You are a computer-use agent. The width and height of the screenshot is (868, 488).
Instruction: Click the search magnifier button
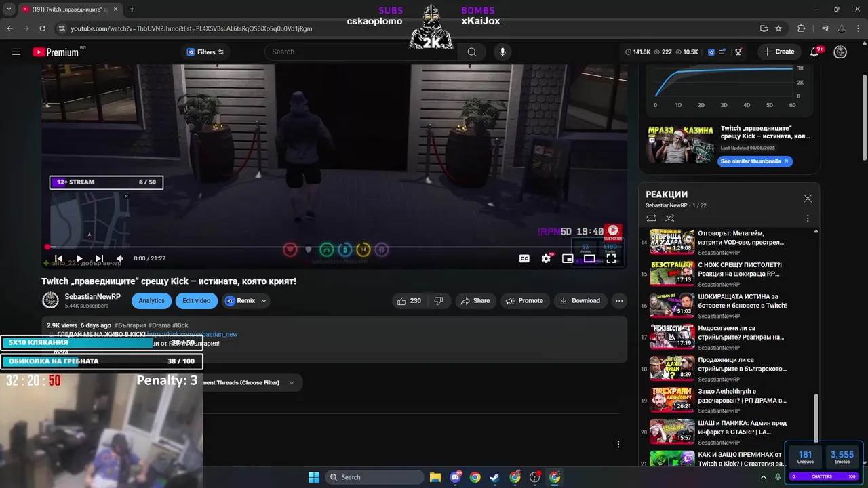[x=472, y=52]
